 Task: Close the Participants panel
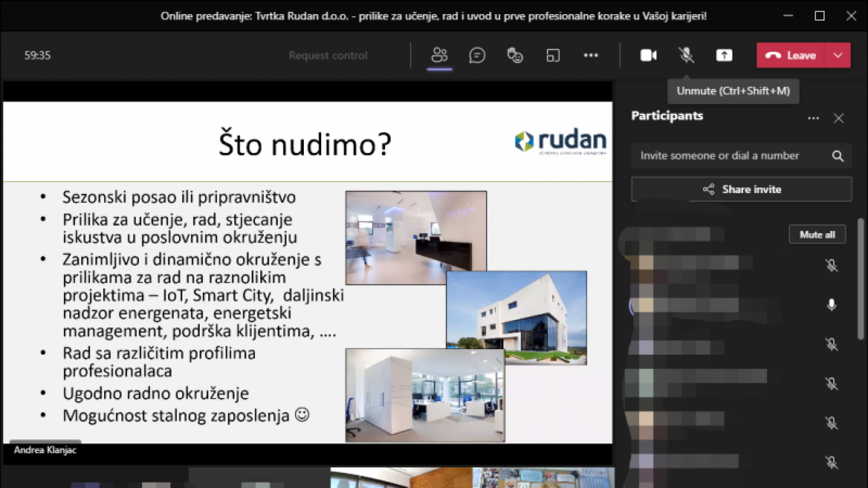point(839,118)
